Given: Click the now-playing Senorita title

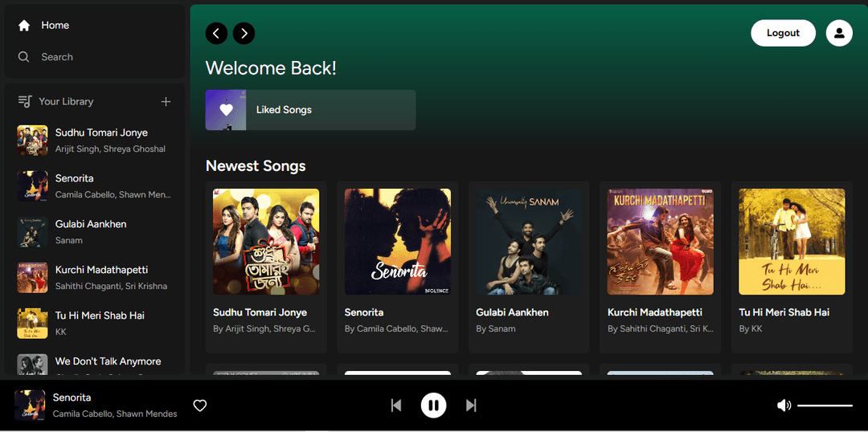Looking at the screenshot, I should click(x=72, y=397).
